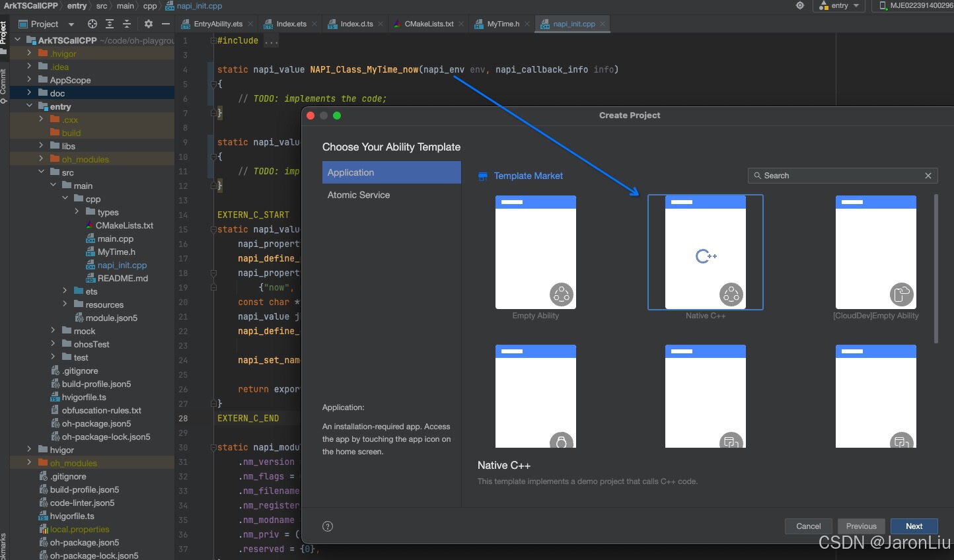
Task: Click the top toolbar target settings icon
Action: pyautogui.click(x=800, y=5)
